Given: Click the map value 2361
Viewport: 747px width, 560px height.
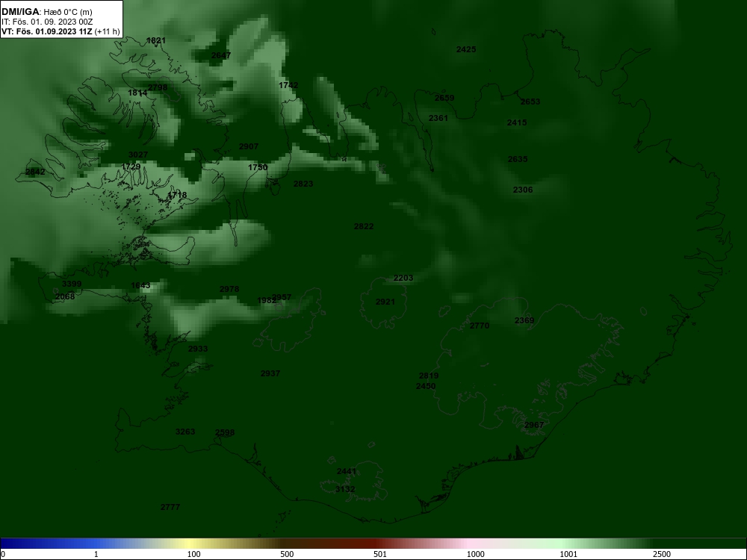Looking at the screenshot, I should 438,118.
